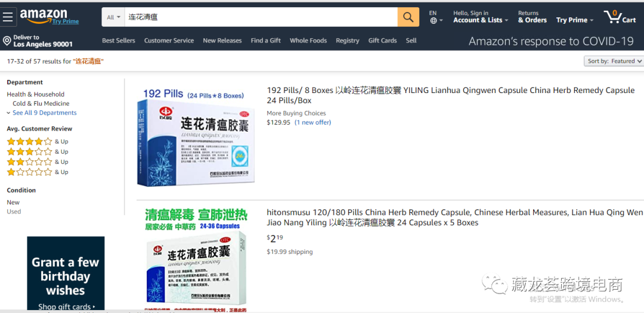Click the delivery location pin icon
This screenshot has height=313, width=644.
pos(7,41)
